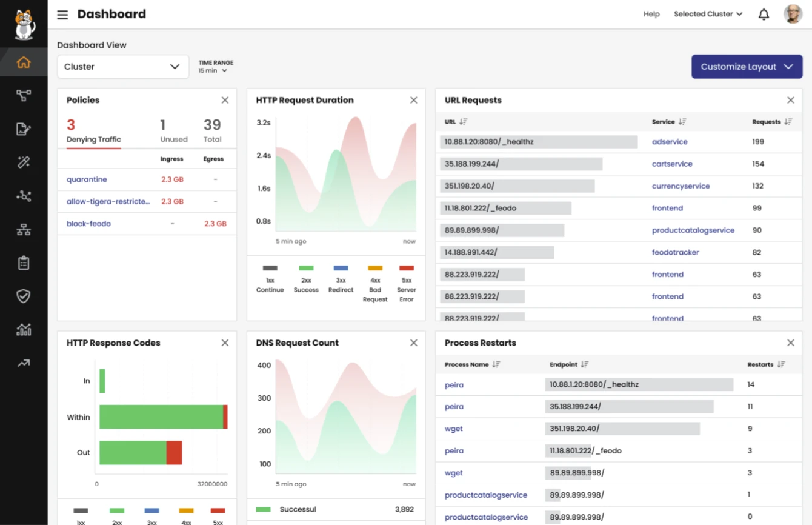Close the HTTP Request Duration panel
Image resolution: width=812 pixels, height=525 pixels.
click(x=413, y=100)
